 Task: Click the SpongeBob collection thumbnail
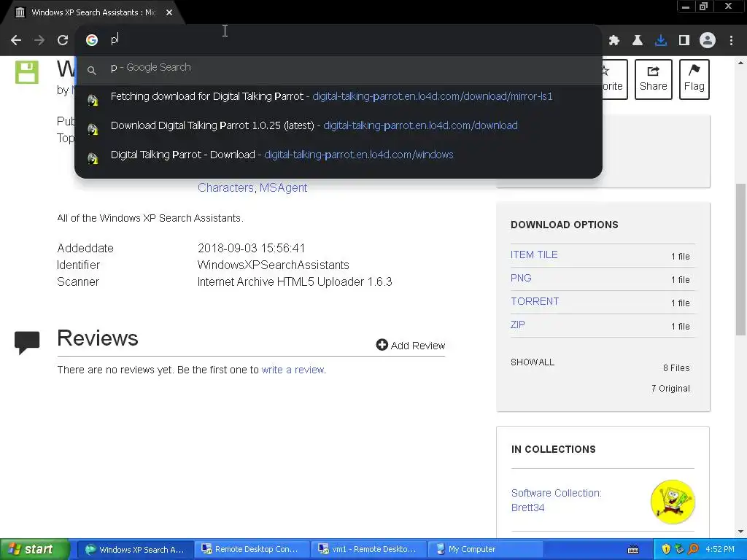pyautogui.click(x=673, y=502)
